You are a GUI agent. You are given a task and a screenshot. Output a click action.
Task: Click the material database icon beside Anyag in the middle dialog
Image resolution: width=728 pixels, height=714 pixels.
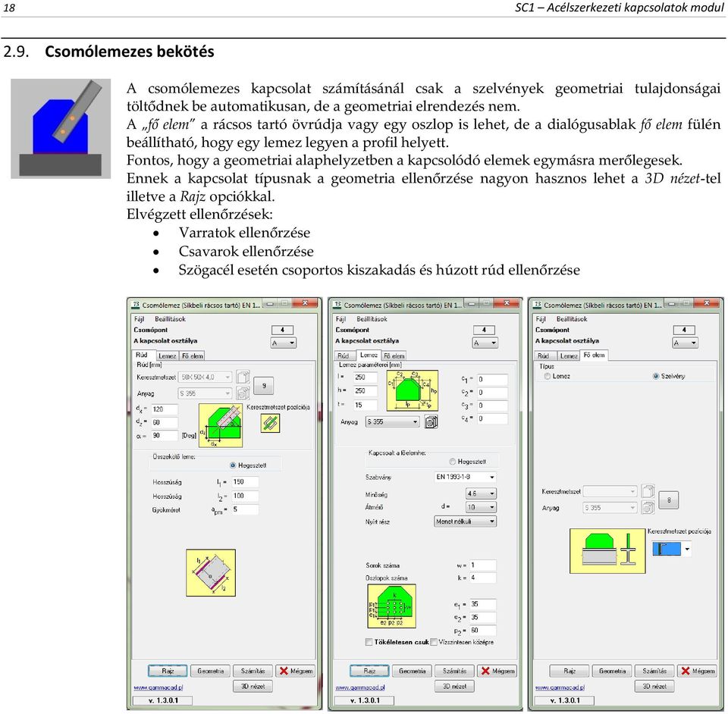click(431, 421)
